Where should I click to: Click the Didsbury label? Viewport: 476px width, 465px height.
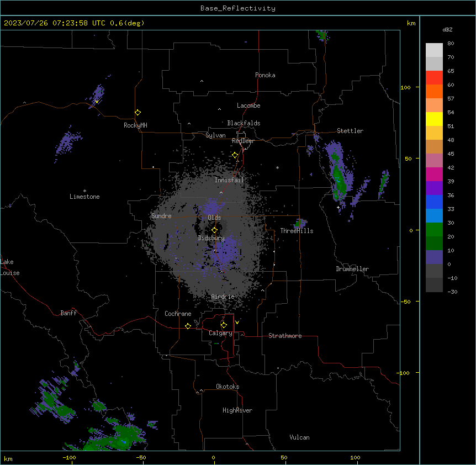211,238
